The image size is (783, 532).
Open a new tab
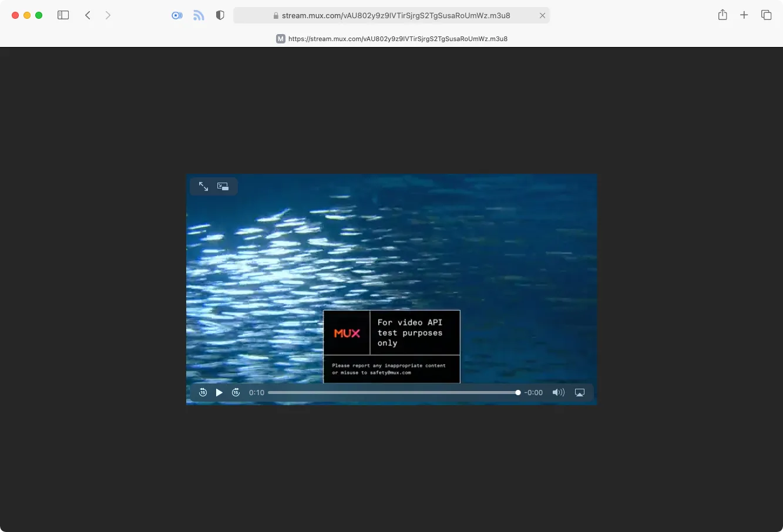tap(744, 15)
